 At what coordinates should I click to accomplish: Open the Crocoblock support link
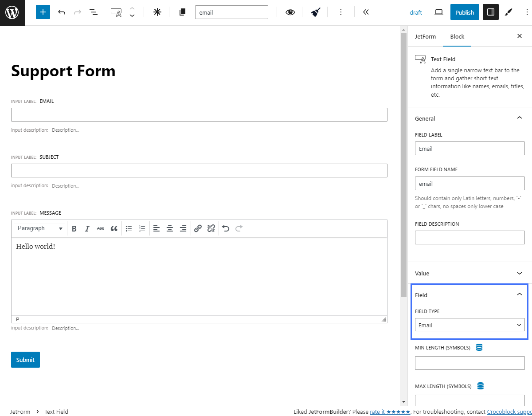[509, 412]
